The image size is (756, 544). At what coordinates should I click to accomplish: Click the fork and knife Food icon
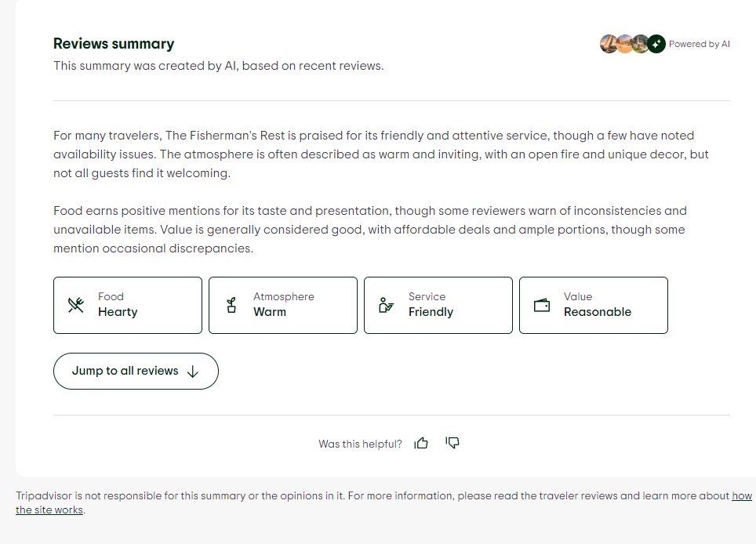tap(76, 305)
